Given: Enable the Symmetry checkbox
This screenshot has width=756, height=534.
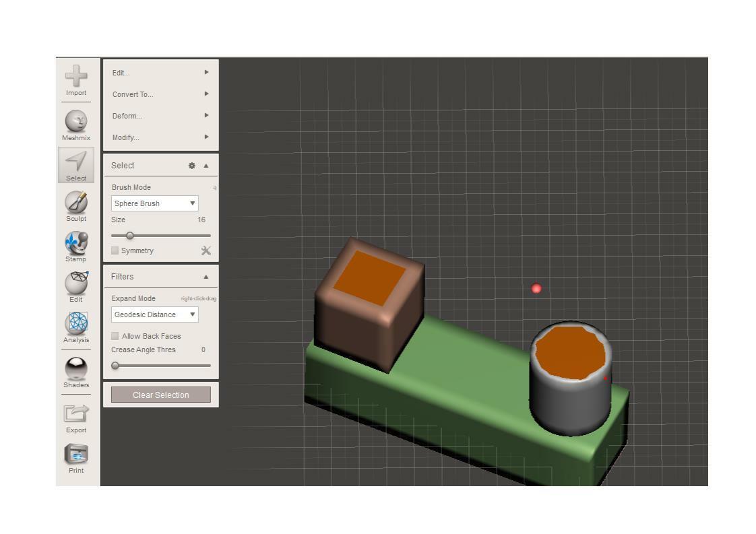Looking at the screenshot, I should [x=115, y=251].
